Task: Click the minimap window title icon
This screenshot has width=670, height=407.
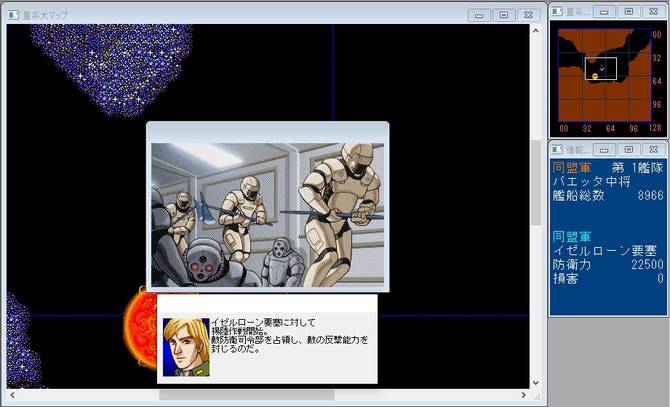Action: pos(557,12)
